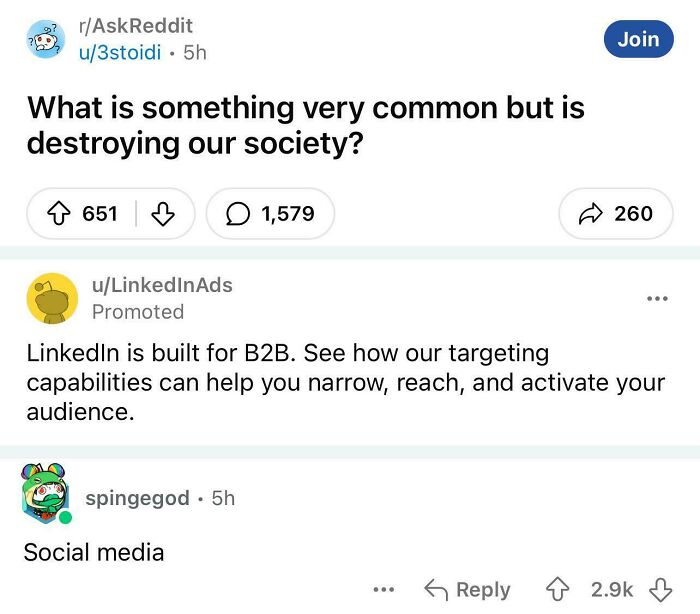Click the r/AskReddit community avatar
700x614 pixels.
(x=45, y=39)
